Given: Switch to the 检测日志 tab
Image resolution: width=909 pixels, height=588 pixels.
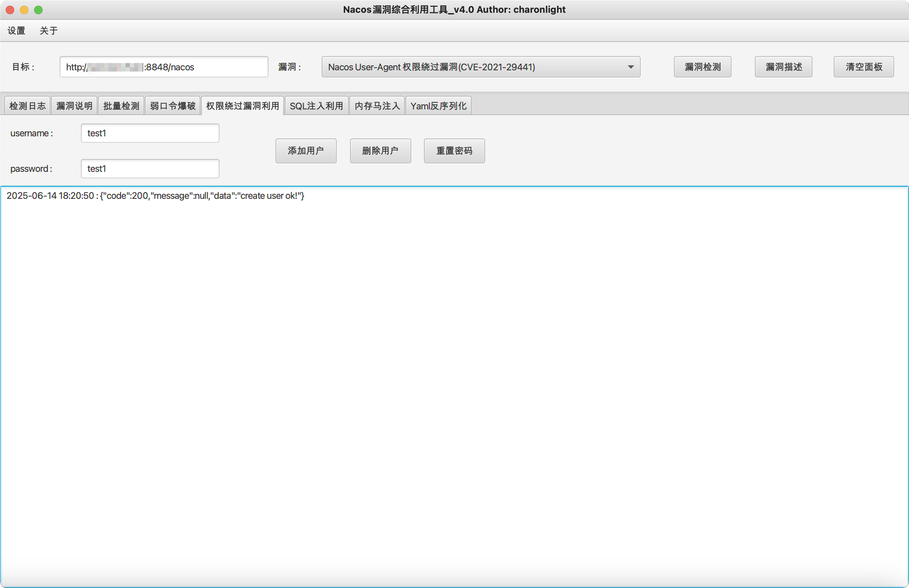Looking at the screenshot, I should click(x=27, y=106).
